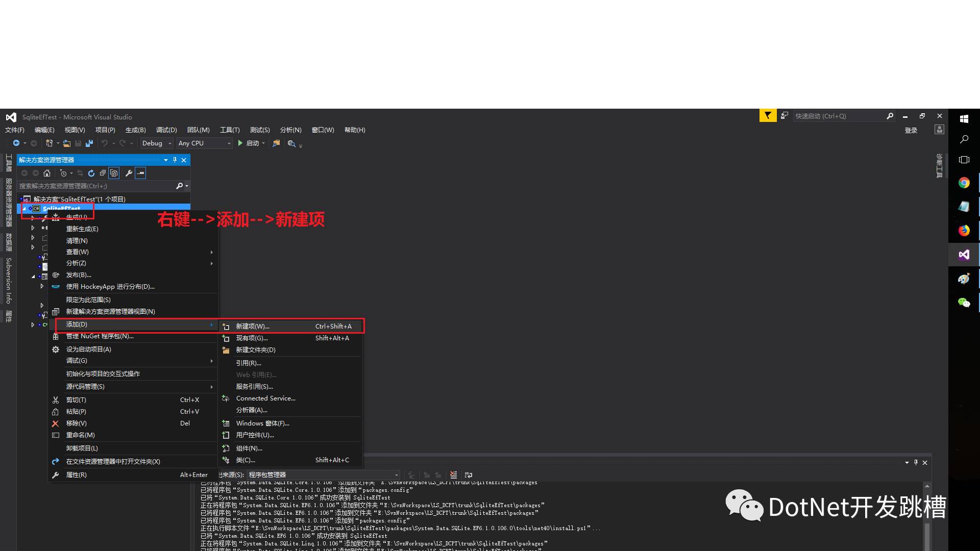Choose 类(C)... from the Add submenu
Viewport: 980px width, 551px height.
[x=291, y=460]
